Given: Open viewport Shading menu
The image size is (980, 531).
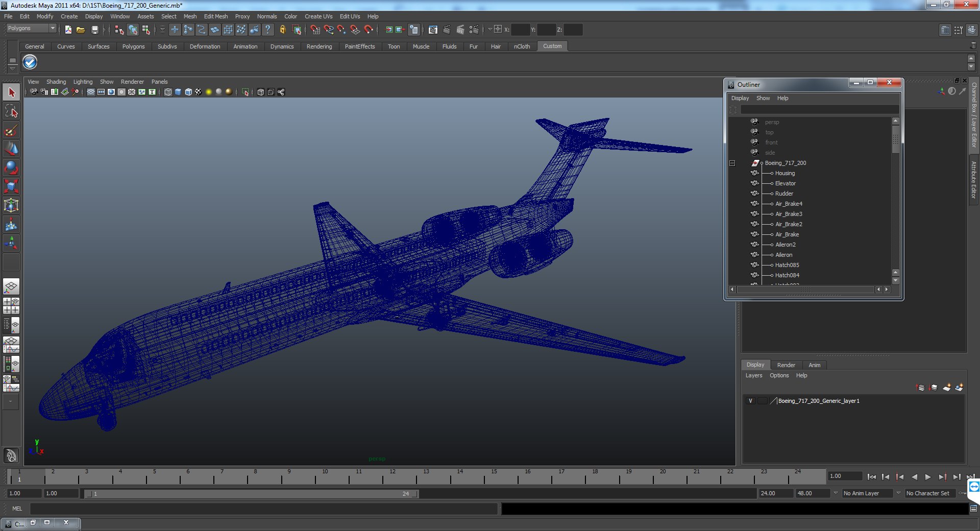Looking at the screenshot, I should pyautogui.click(x=56, y=82).
